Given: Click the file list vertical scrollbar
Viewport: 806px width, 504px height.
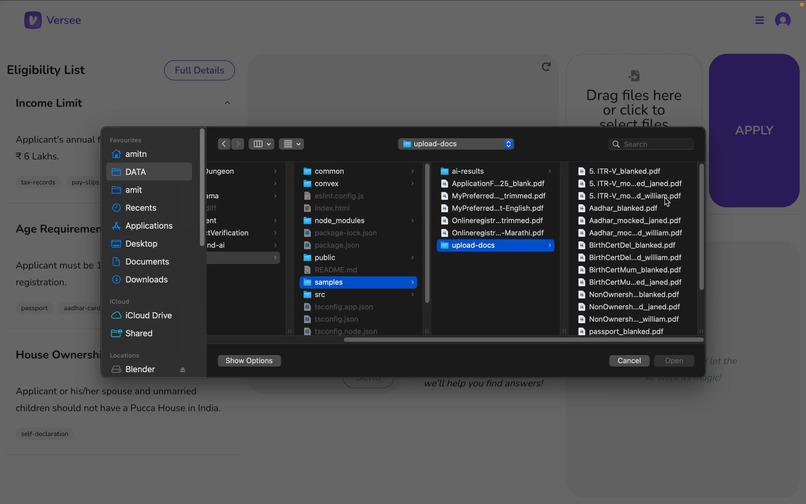Looking at the screenshot, I should pos(701,227).
